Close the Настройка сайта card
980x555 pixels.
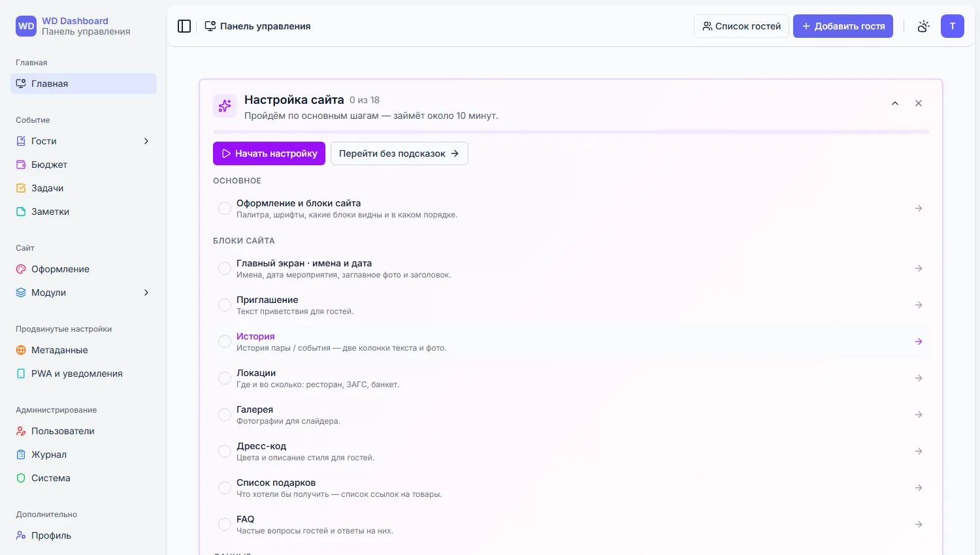pyautogui.click(x=919, y=103)
